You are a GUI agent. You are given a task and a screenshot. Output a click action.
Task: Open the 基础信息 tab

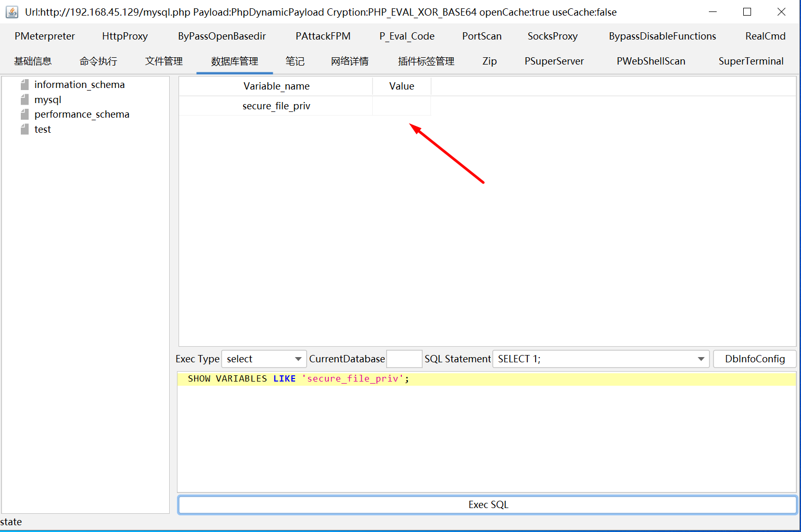point(33,61)
